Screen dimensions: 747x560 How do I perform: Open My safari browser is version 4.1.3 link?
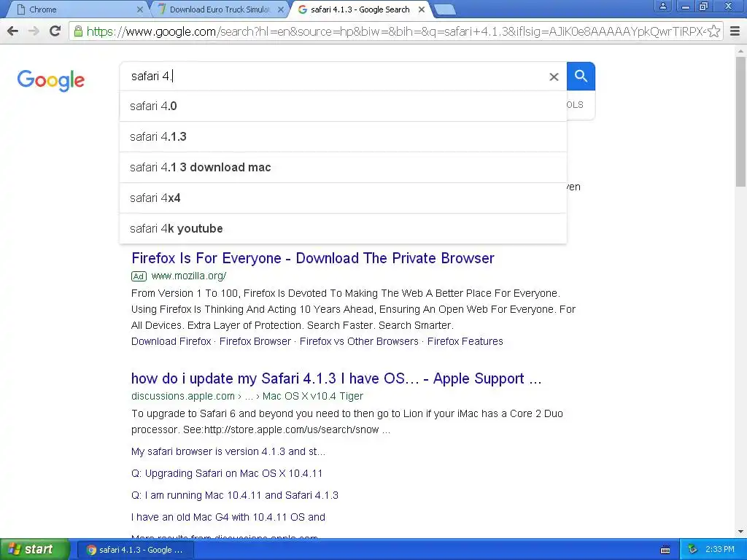point(228,451)
